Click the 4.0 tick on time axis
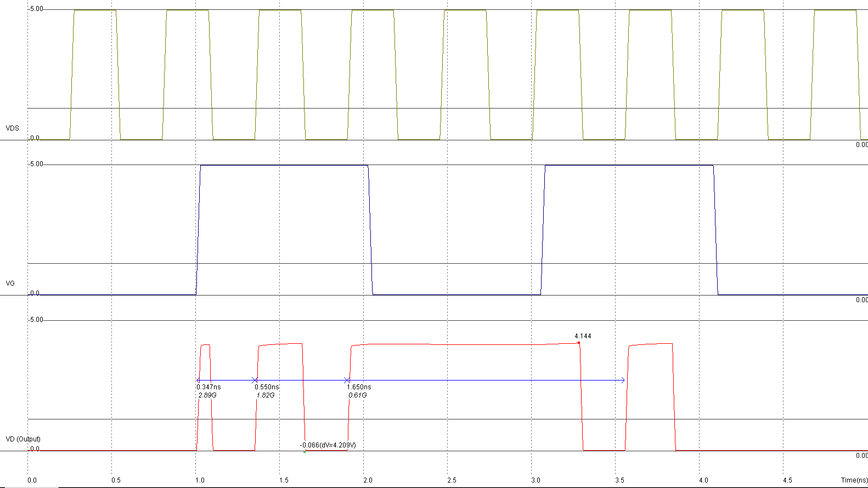 (x=703, y=480)
